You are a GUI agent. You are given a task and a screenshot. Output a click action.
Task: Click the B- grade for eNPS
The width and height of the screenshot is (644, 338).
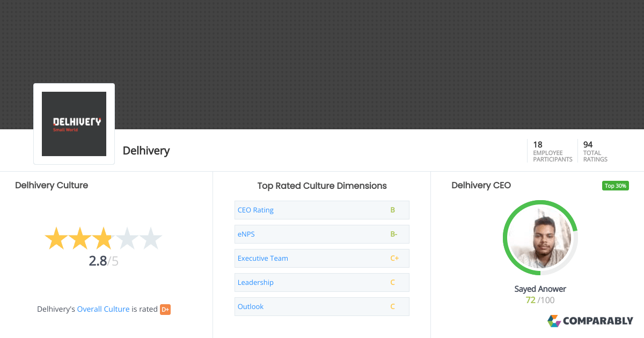pyautogui.click(x=394, y=234)
